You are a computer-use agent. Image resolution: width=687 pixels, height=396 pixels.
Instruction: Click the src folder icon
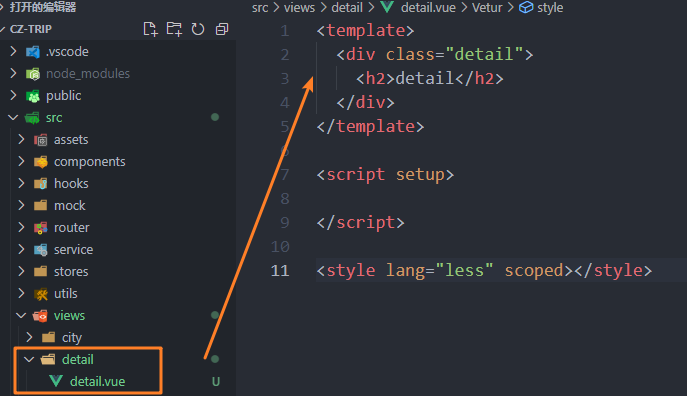tap(32, 117)
